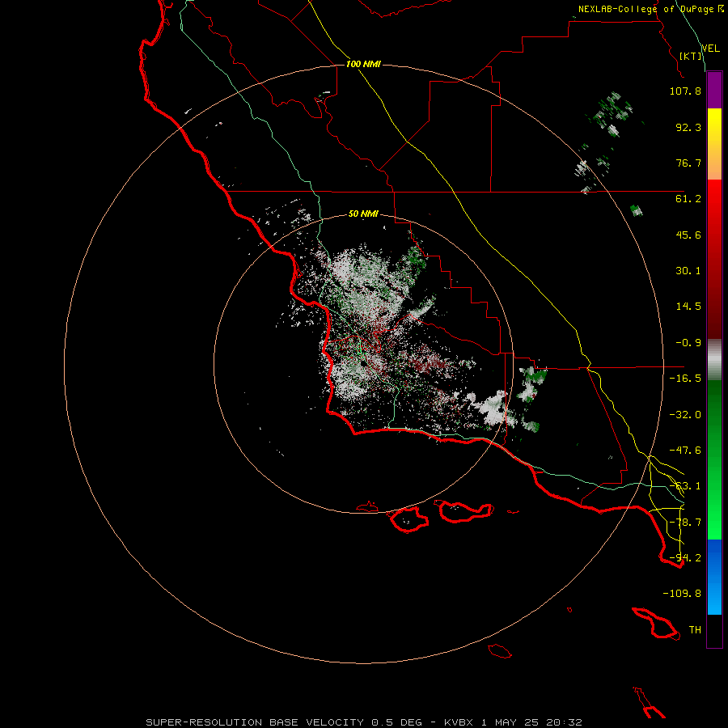Pick the gray near-zero segment of the color bar
The height and width of the screenshot is (728, 728).
(714, 360)
